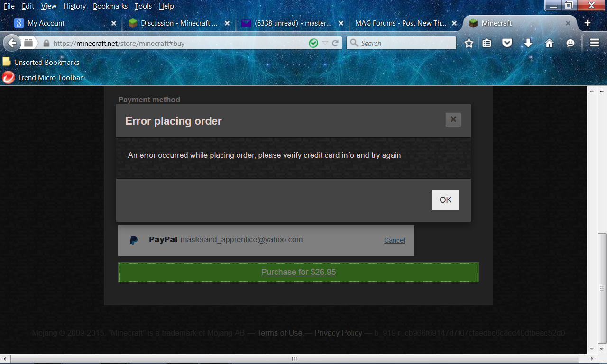Screen dimensions: 607x364
Task: Open the Tools menu
Action: (143, 6)
